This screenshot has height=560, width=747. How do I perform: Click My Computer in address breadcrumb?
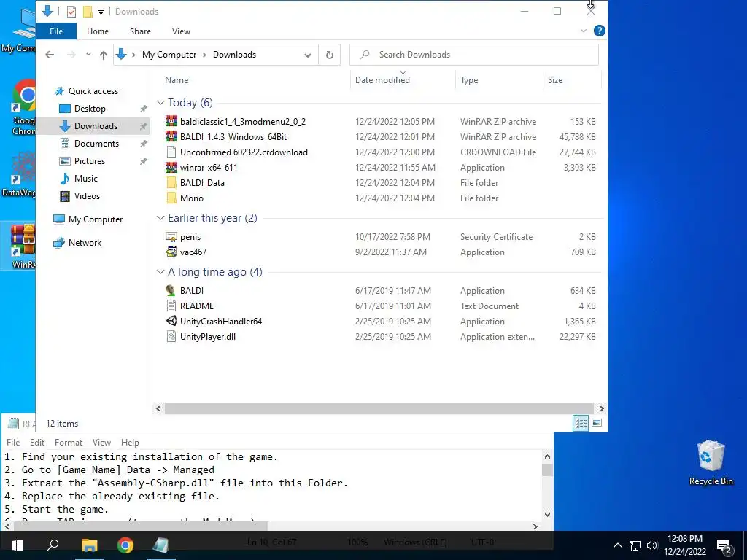tap(169, 55)
